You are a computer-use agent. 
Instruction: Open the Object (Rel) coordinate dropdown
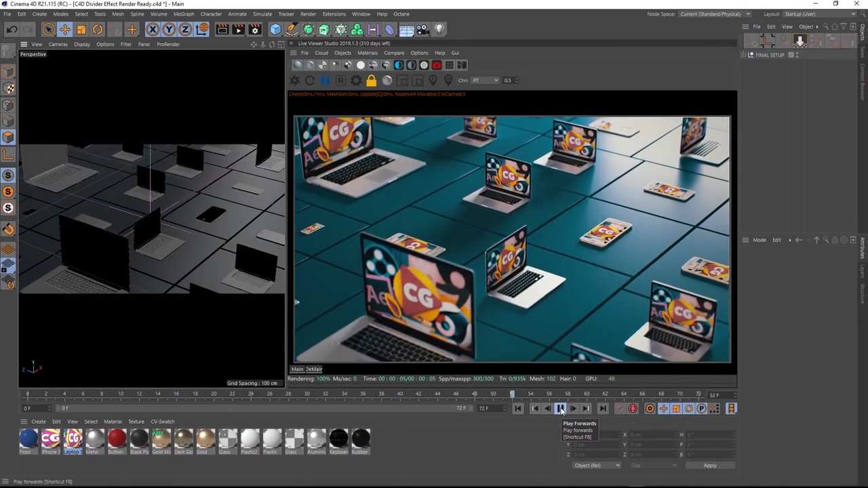pyautogui.click(x=597, y=466)
